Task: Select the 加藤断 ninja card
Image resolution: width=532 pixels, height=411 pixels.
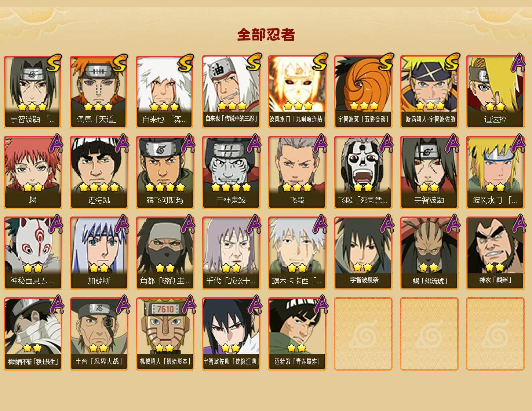Action: [x=99, y=253]
